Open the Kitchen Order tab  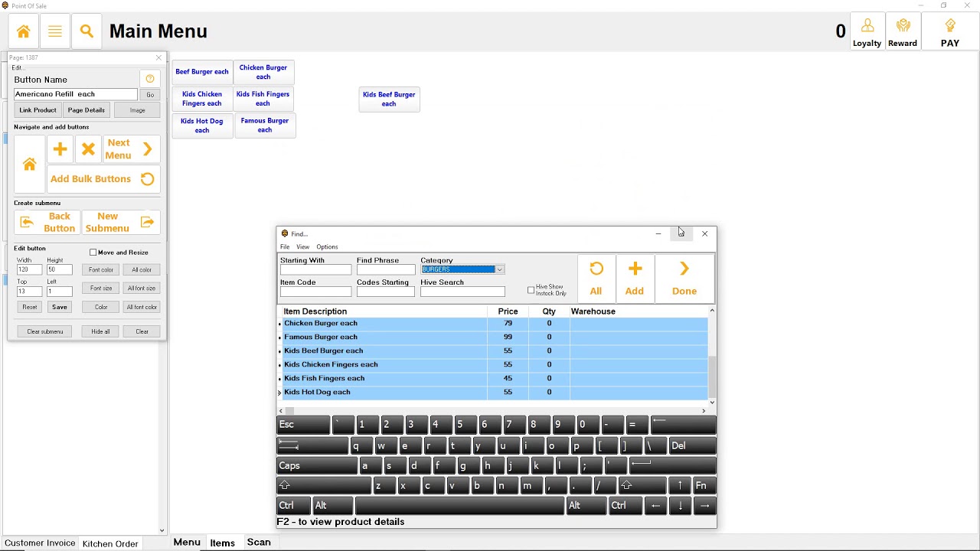coord(110,543)
